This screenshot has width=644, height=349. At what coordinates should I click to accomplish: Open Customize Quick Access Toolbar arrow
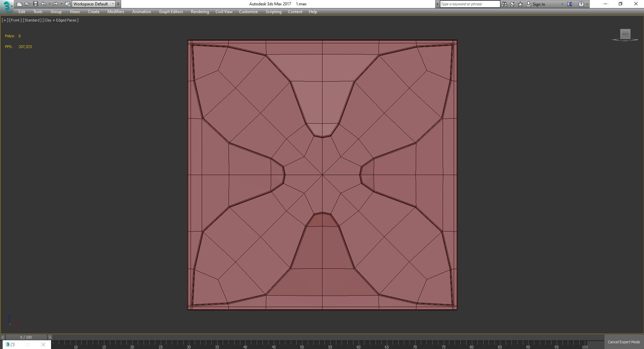coord(118,4)
